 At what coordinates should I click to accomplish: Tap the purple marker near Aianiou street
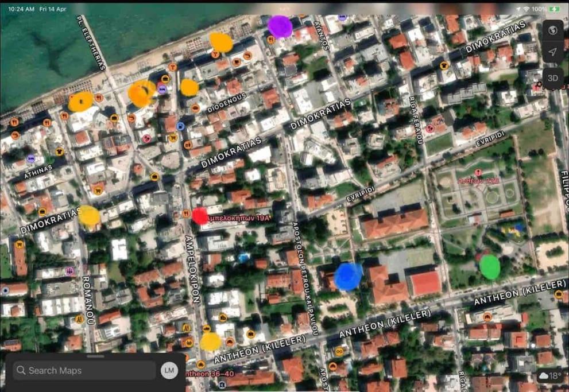pos(281,25)
